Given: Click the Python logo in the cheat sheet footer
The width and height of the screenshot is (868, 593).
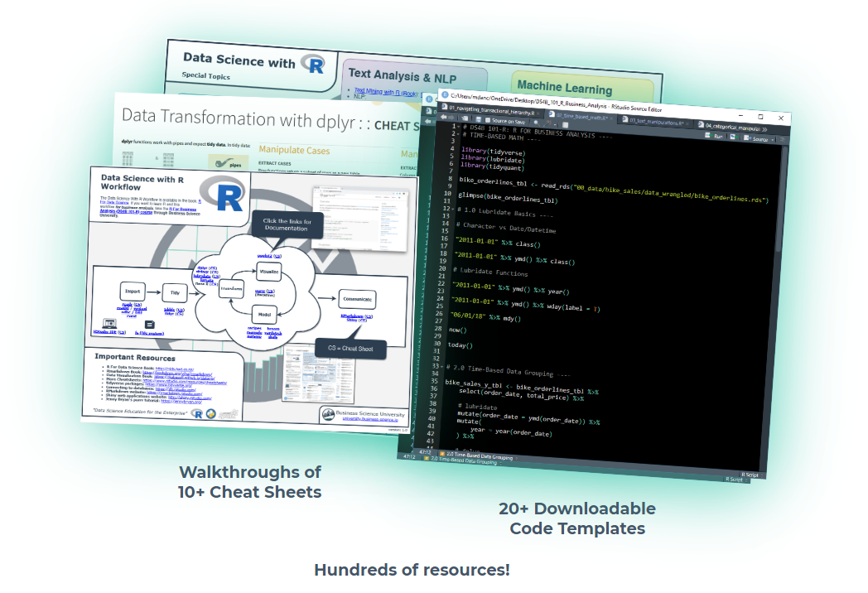Looking at the screenshot, I should click(211, 413).
